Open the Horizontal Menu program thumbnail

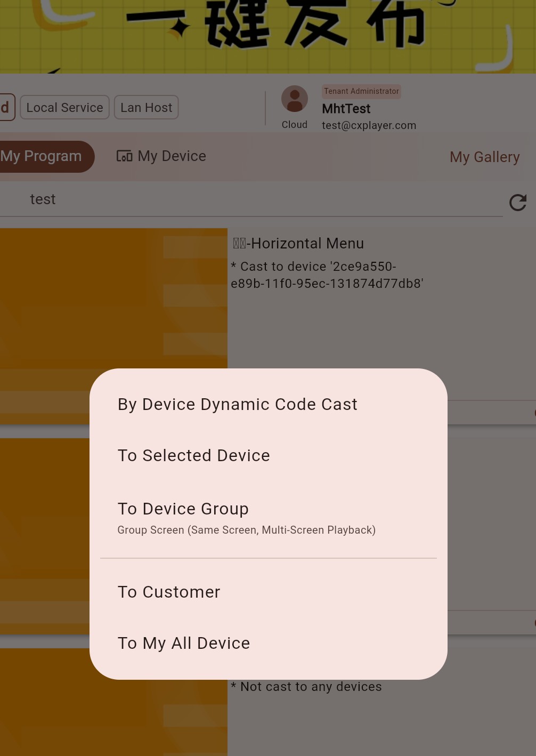pyautogui.click(x=113, y=326)
